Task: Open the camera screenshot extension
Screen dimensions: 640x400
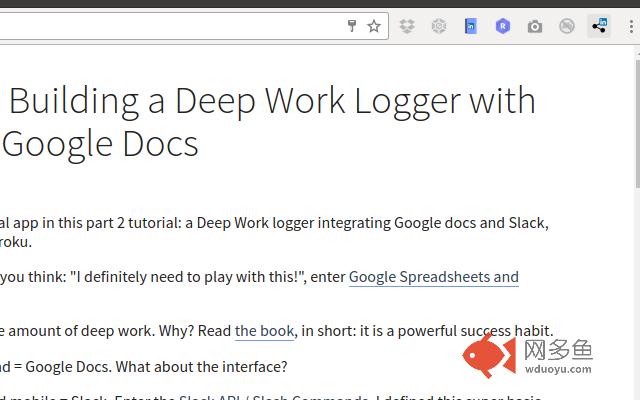Action: 535,27
